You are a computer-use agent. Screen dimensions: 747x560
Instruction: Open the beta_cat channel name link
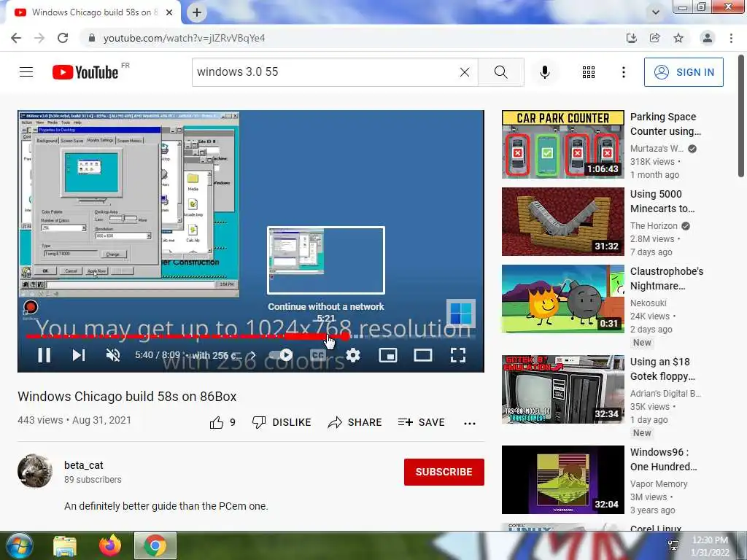coord(83,465)
